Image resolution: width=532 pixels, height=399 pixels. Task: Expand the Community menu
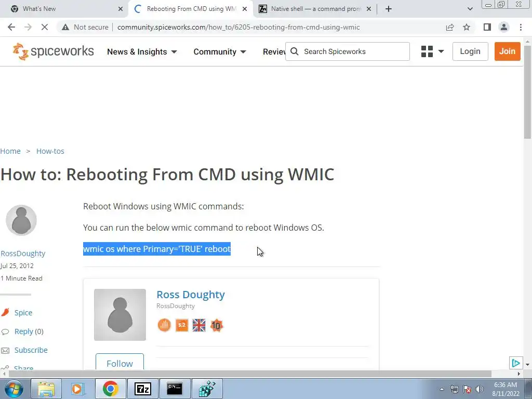point(220,52)
